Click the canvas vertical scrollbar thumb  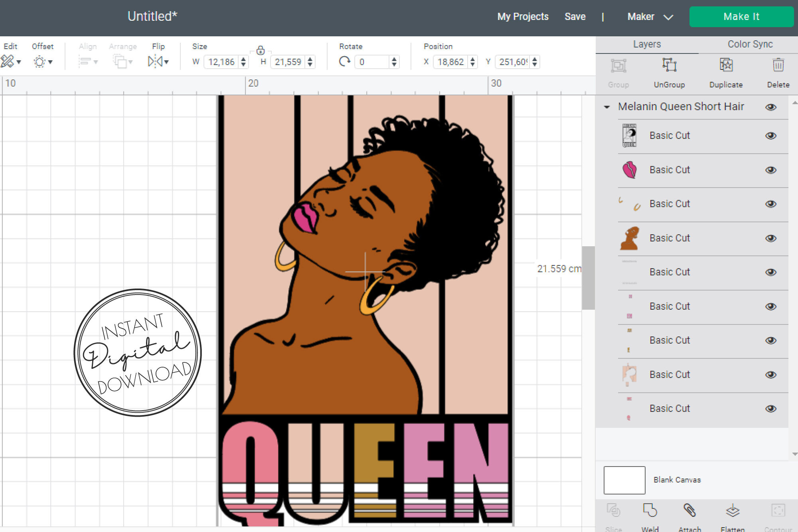pos(588,278)
